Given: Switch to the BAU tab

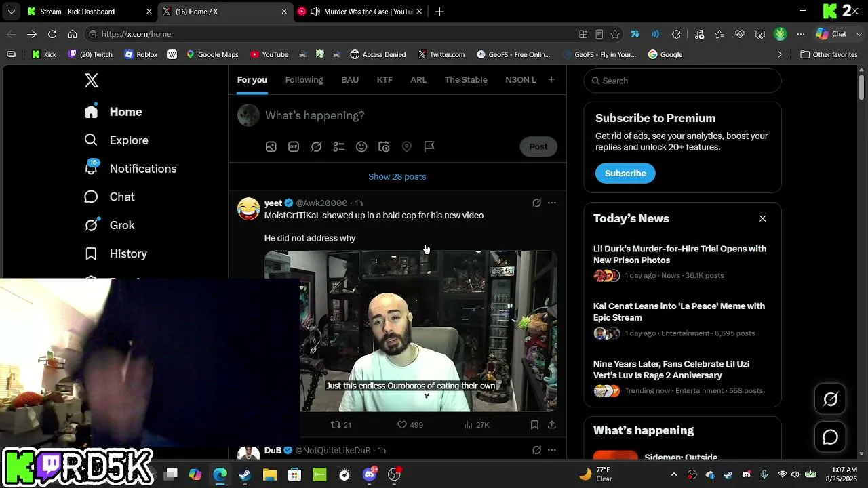Looking at the screenshot, I should [350, 80].
